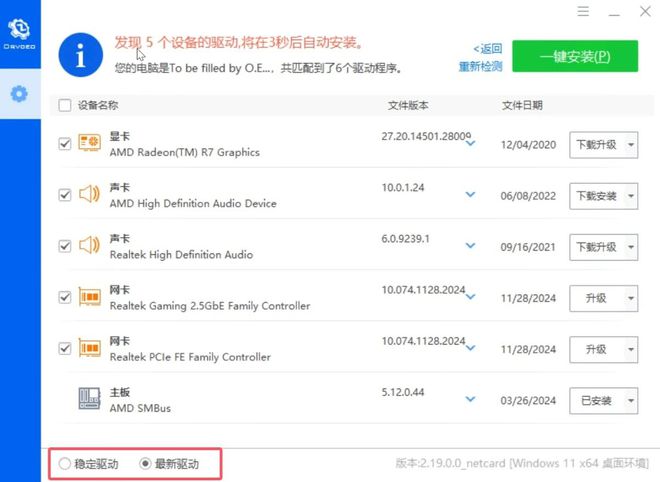Screen dimensions: 660x482
Task: Close the driver window
Action: (x=645, y=11)
